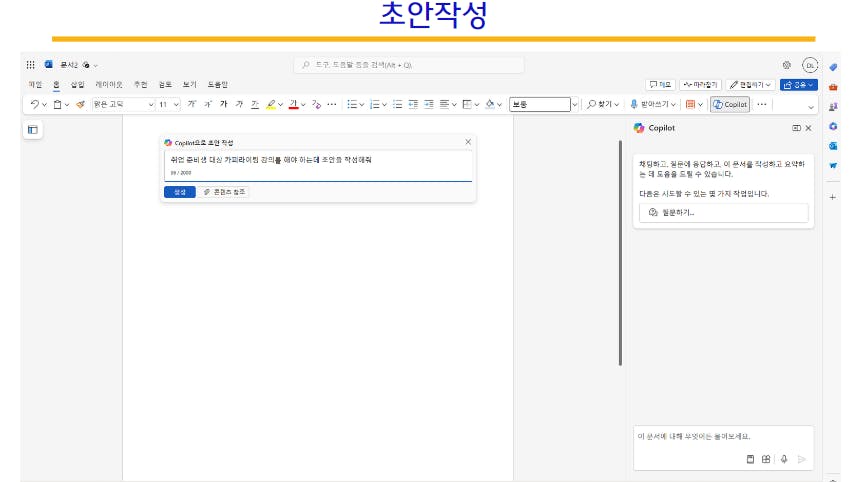This screenshot has height=482, width=854.
Task: Click the Format Painter brush icon
Action: tap(79, 104)
